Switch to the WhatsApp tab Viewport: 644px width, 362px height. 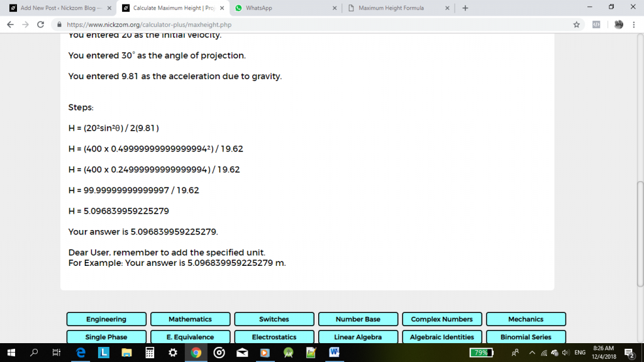[286, 8]
